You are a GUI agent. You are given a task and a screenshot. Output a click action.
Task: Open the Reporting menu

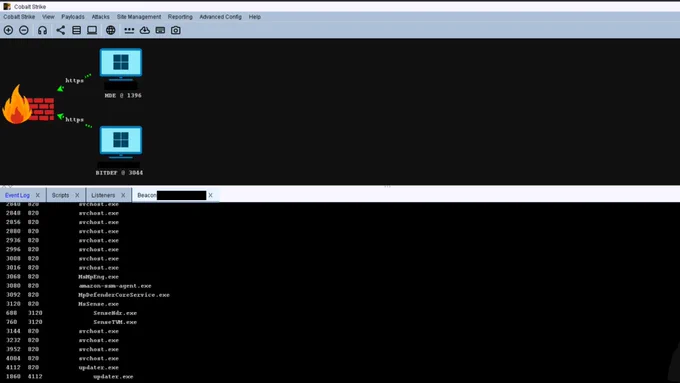pos(180,17)
